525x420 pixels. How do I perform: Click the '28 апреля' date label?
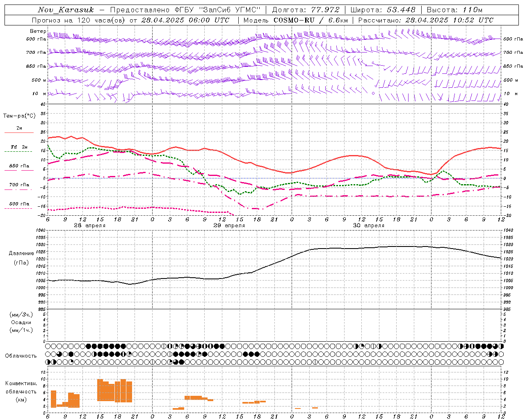89,226
